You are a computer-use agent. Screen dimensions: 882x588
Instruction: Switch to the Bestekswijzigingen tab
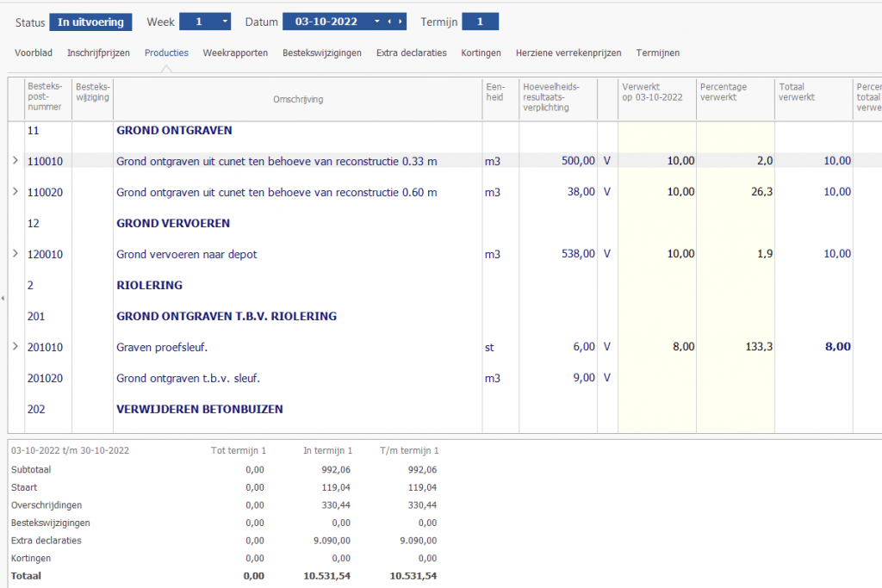(x=322, y=53)
